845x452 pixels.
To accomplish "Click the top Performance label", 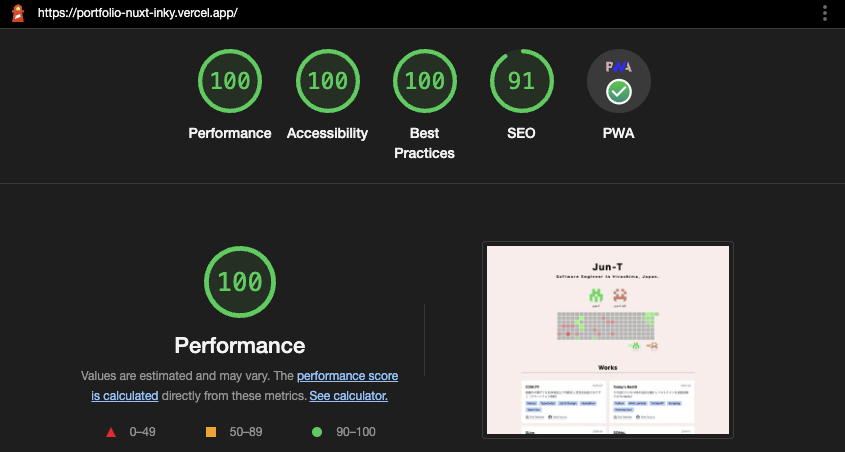I will point(230,133).
